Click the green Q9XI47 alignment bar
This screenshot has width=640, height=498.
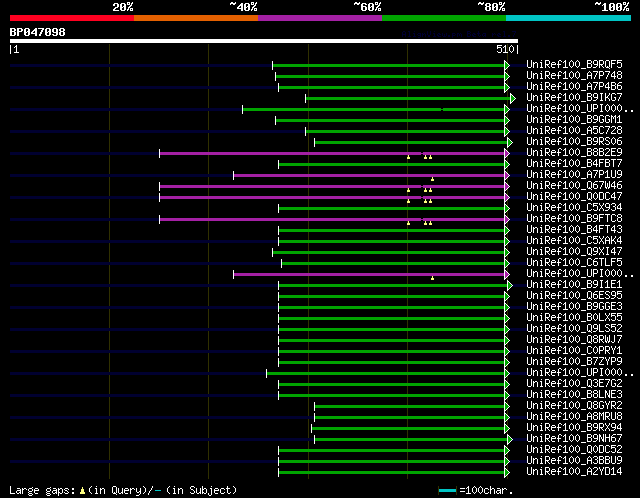point(389,253)
